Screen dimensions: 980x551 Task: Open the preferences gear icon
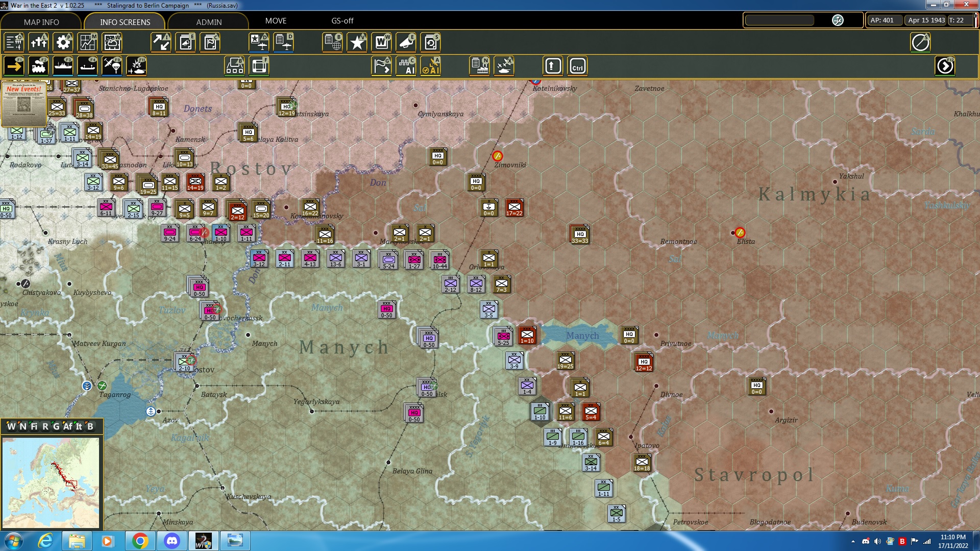coord(63,42)
